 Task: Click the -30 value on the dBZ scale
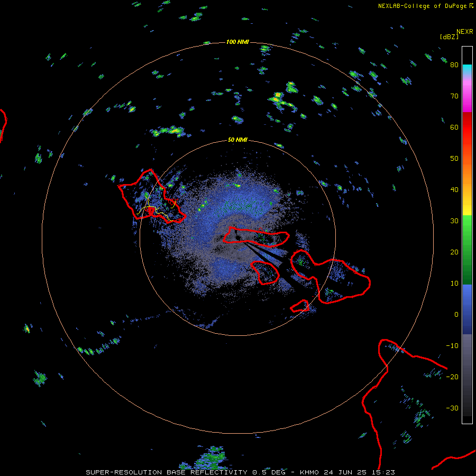452,408
